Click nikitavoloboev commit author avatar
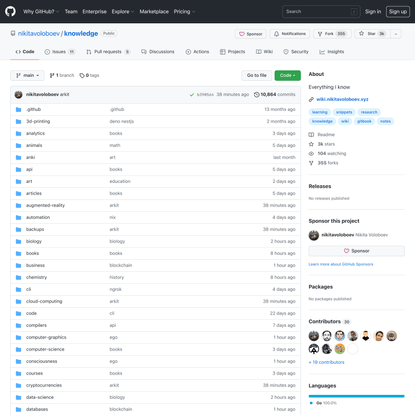The height and width of the screenshot is (415, 415). coord(19,95)
